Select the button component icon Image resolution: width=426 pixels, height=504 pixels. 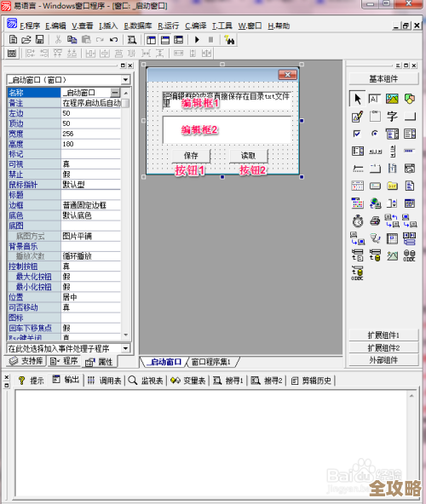(x=410, y=117)
